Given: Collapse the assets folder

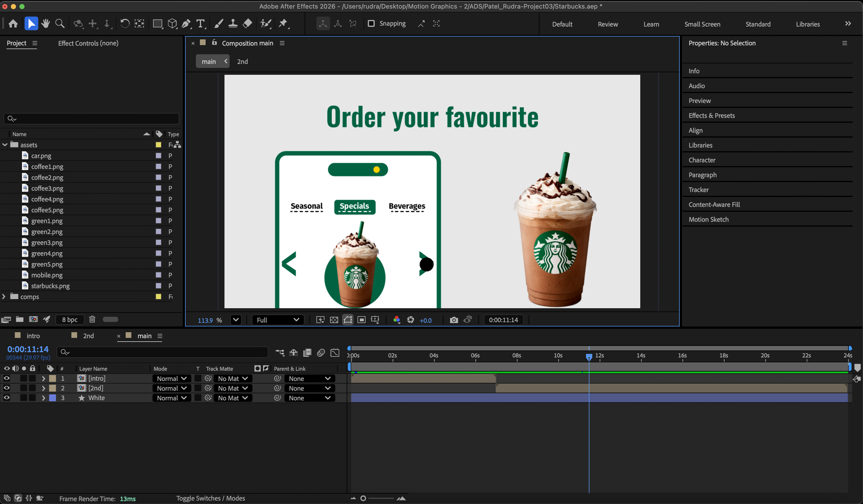Looking at the screenshot, I should (x=5, y=145).
